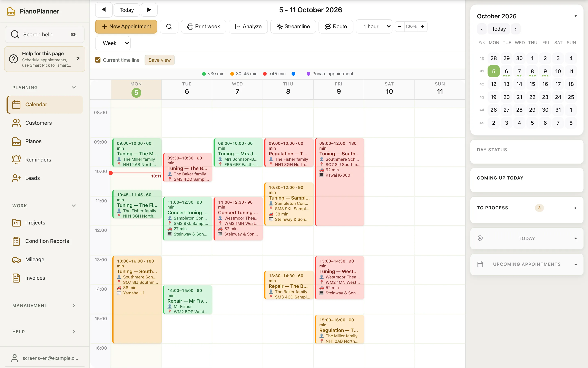
Task: Open help page external link arrow
Action: pyautogui.click(x=78, y=59)
